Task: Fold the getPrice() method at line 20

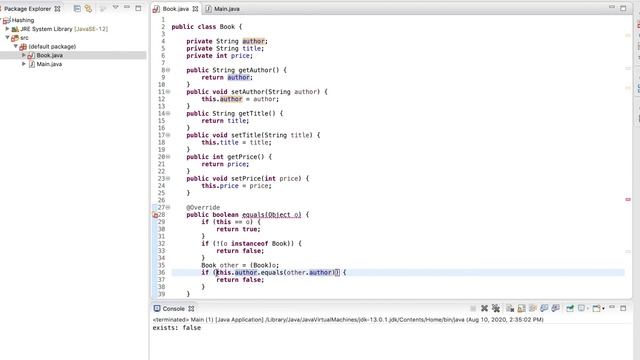Action: tap(168, 157)
